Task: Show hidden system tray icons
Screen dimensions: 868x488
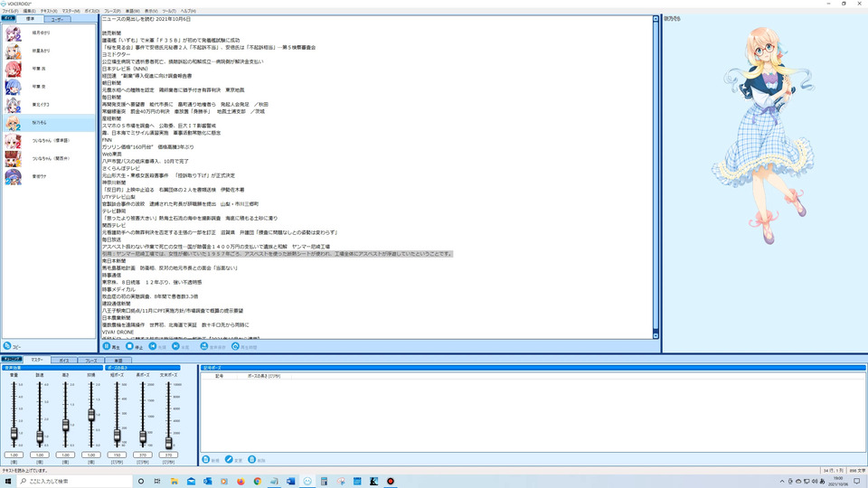Action: pos(781,482)
